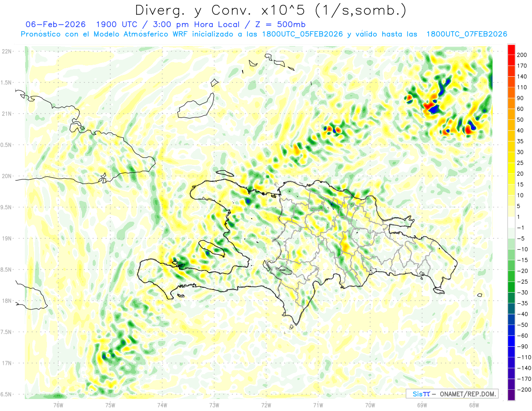Click the '75W' longitude label
The image size is (532, 411).
(110, 405)
